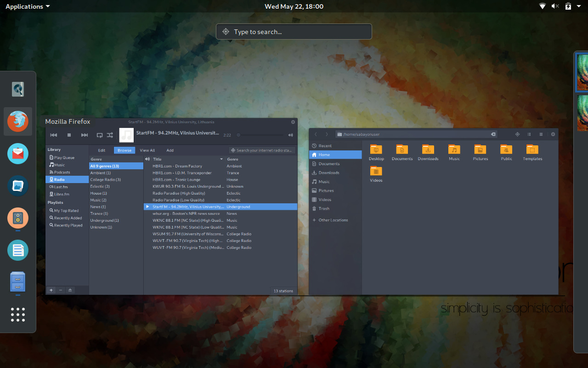Click the Add station button
Viewport: 588px width, 368px height.
tap(170, 150)
